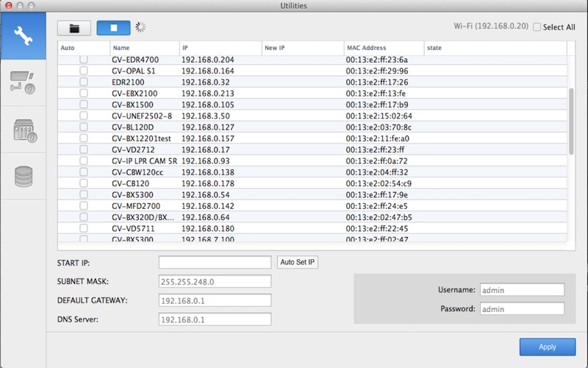The image size is (588, 368).
Task: Click IP address 192.168.0.213
Action: (x=208, y=93)
